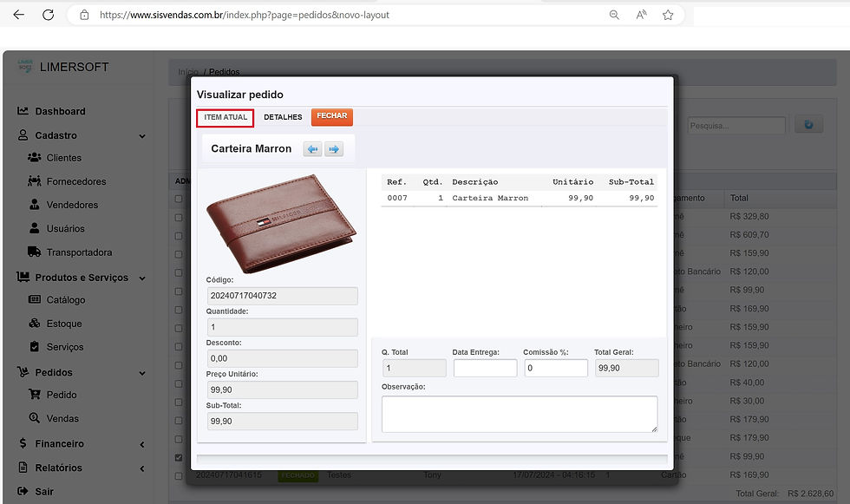Click the Preço Unitário field
The height and width of the screenshot is (504, 850).
tap(283, 389)
